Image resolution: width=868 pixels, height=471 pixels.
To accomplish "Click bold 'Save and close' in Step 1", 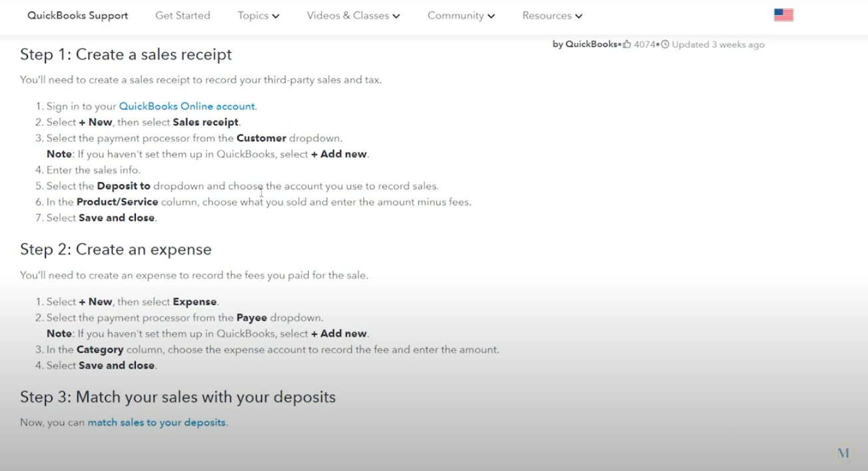I will [116, 218].
